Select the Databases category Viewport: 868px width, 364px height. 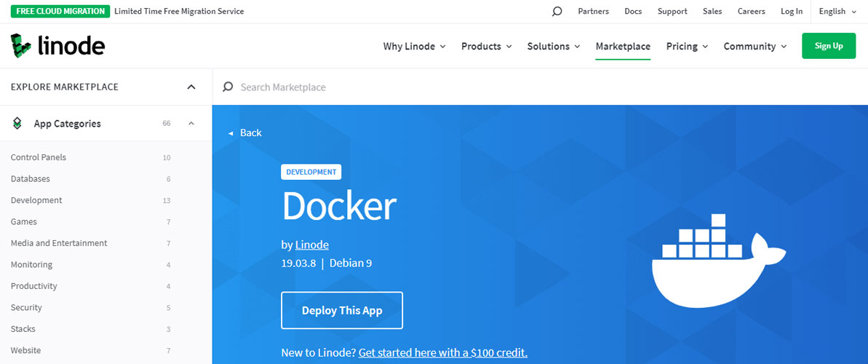31,179
